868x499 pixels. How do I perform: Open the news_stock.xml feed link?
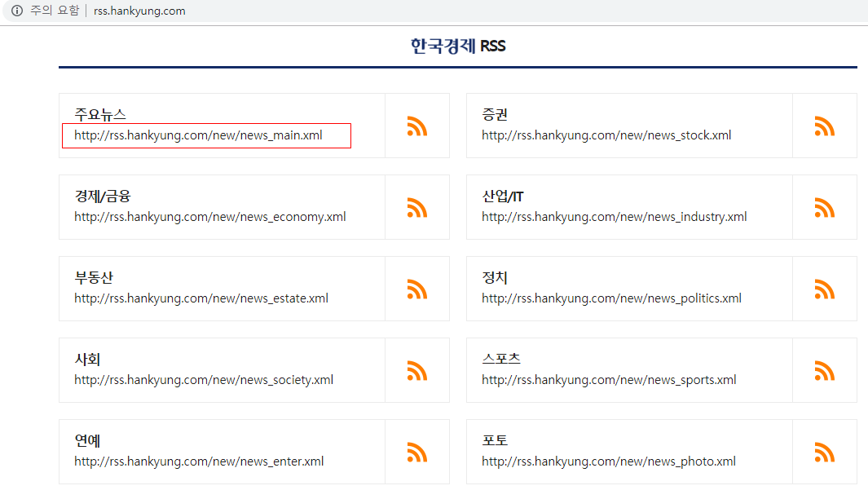pyautogui.click(x=606, y=135)
